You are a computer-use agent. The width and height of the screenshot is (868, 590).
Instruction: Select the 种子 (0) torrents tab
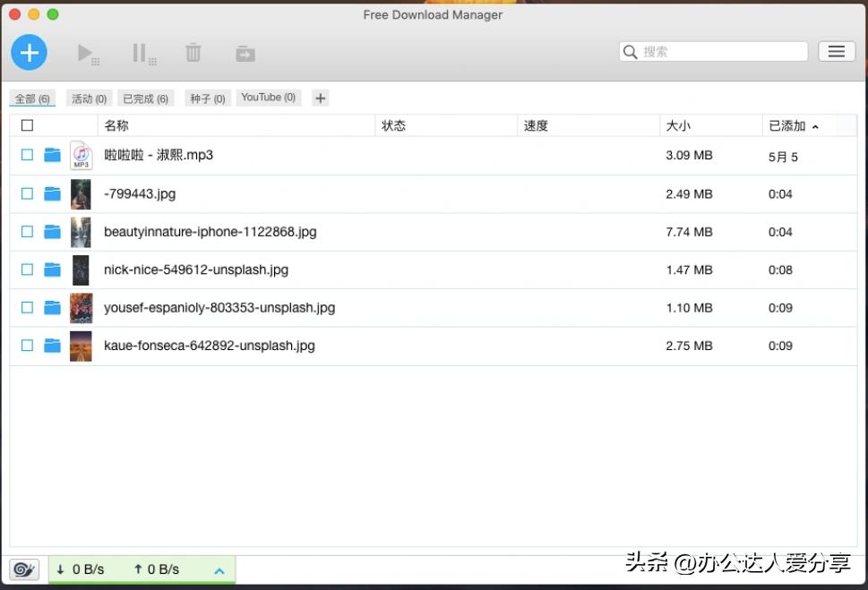pyautogui.click(x=207, y=98)
